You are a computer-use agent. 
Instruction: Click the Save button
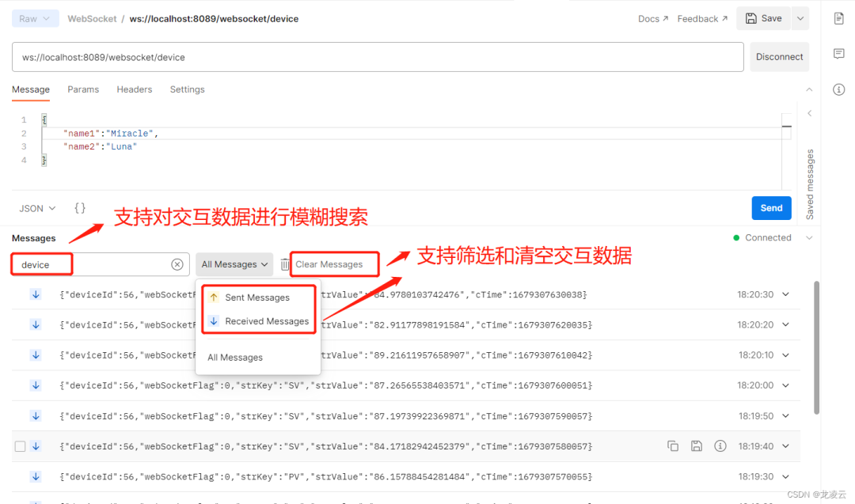764,18
